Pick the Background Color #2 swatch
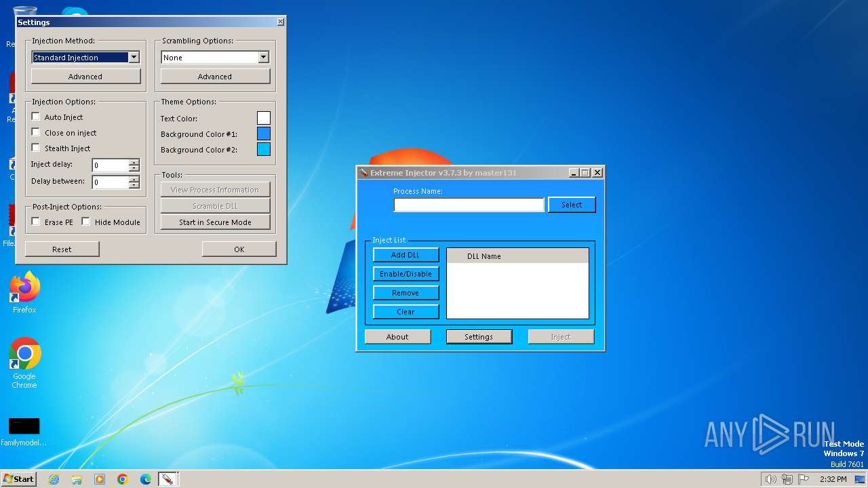Image resolution: width=868 pixels, height=488 pixels. pos(264,149)
